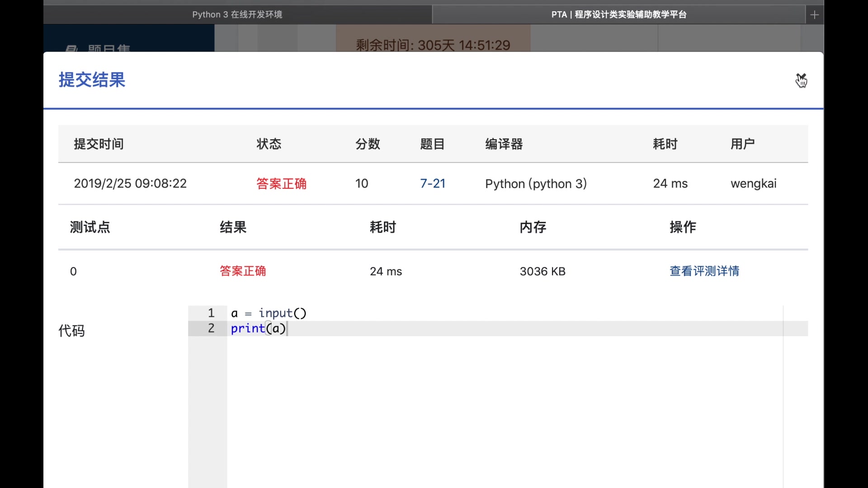Click line number 2 in code view
868x488 pixels.
point(210,328)
